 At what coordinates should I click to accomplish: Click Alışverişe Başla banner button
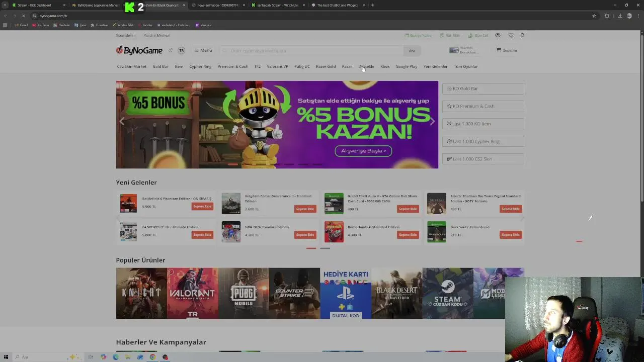coord(363,151)
